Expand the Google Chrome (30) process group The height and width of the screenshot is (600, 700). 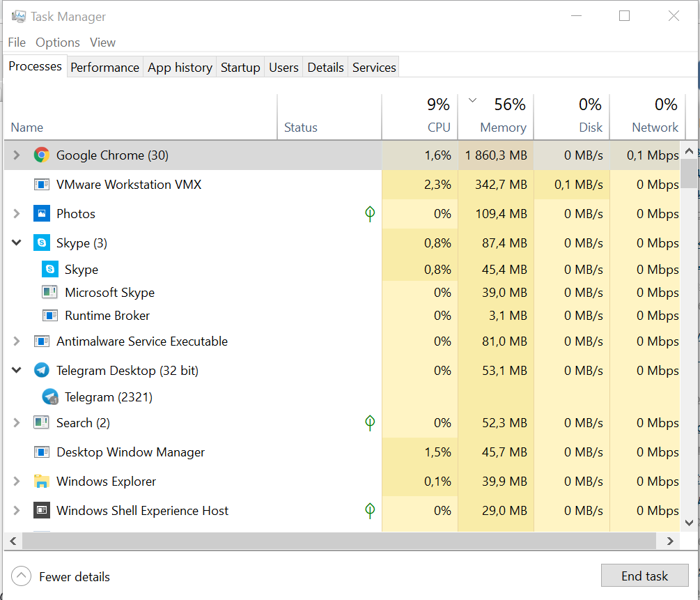[x=17, y=155]
